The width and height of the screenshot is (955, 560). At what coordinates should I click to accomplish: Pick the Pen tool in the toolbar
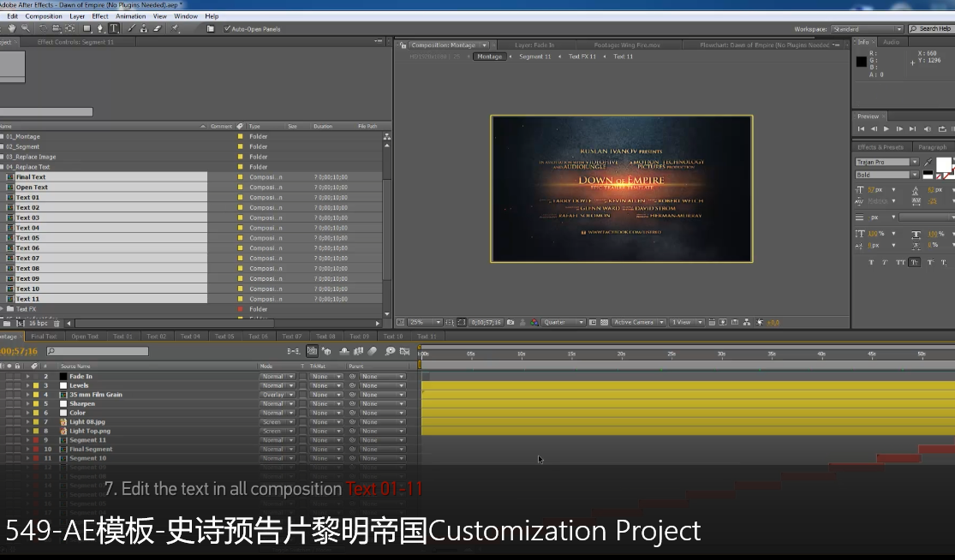100,28
